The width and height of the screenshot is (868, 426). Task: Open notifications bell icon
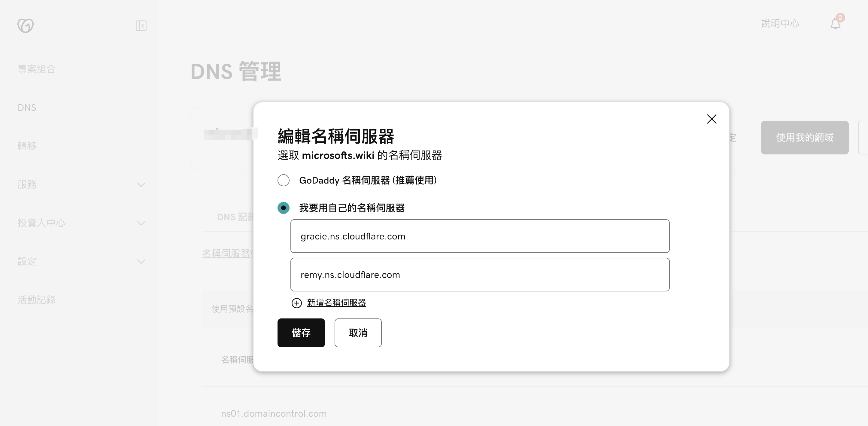[x=836, y=24]
